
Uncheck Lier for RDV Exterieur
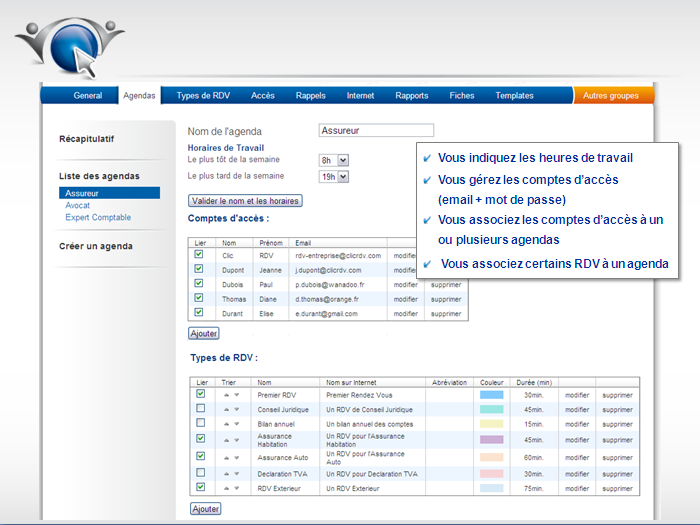point(200,487)
